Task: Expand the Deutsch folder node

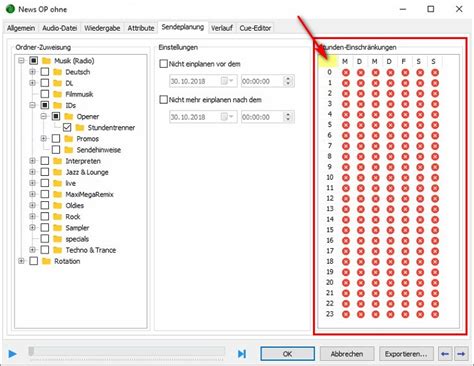Action: tap(32, 72)
